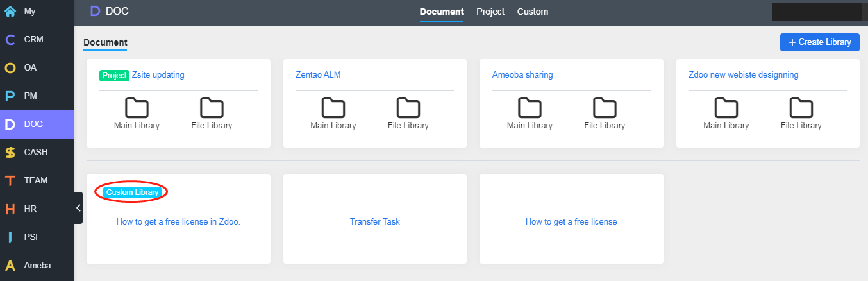
Task: Open the OA module icon
Action: coord(10,68)
